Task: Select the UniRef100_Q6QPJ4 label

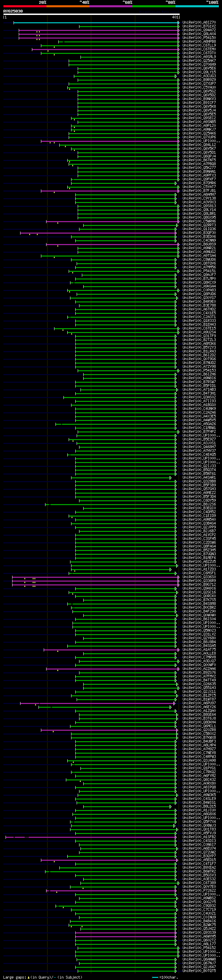Action: [199, 156]
